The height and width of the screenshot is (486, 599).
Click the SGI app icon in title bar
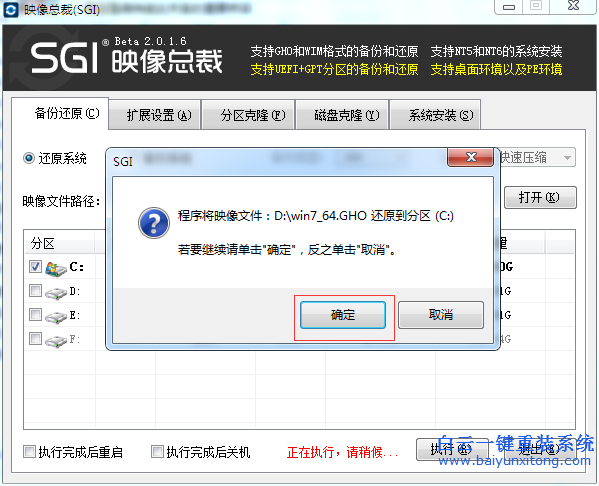(x=10, y=10)
